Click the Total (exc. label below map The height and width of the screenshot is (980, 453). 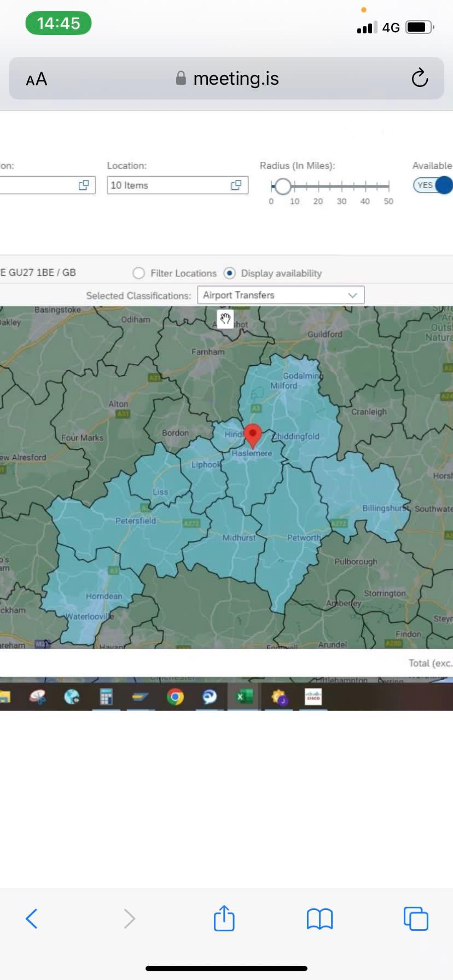click(431, 663)
